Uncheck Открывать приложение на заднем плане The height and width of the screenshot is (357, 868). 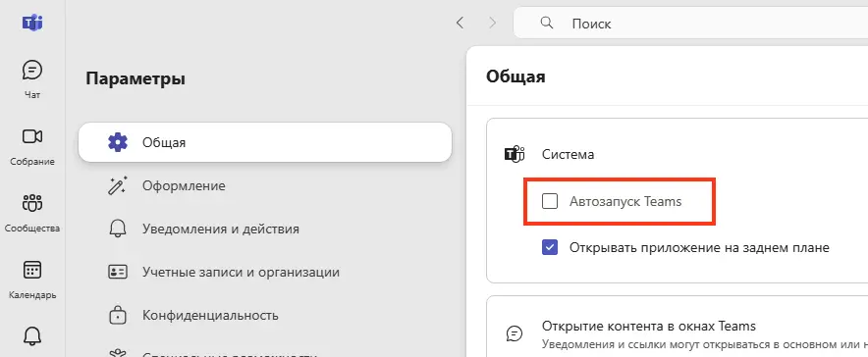[x=550, y=247]
